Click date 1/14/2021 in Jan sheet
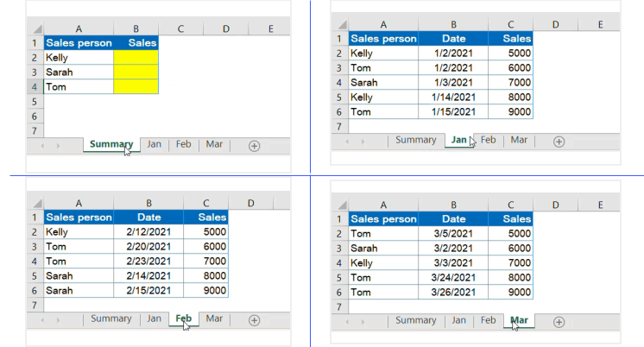644x347 pixels. (453, 98)
